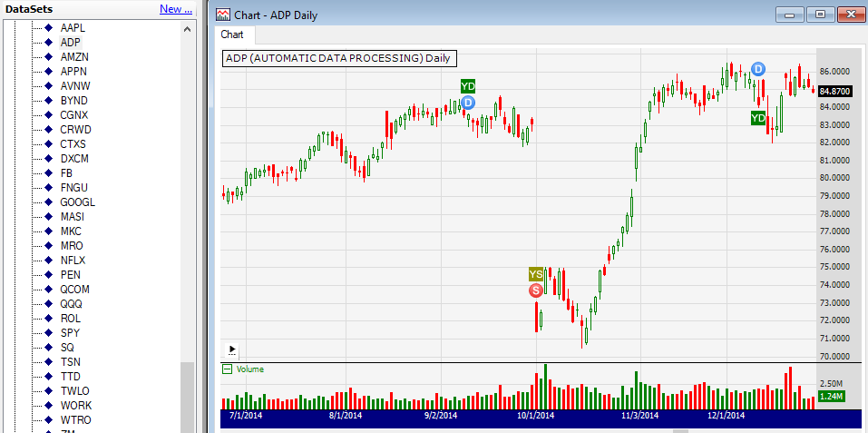Select SQ symbol
Image resolution: width=868 pixels, height=433 pixels.
pyautogui.click(x=67, y=347)
